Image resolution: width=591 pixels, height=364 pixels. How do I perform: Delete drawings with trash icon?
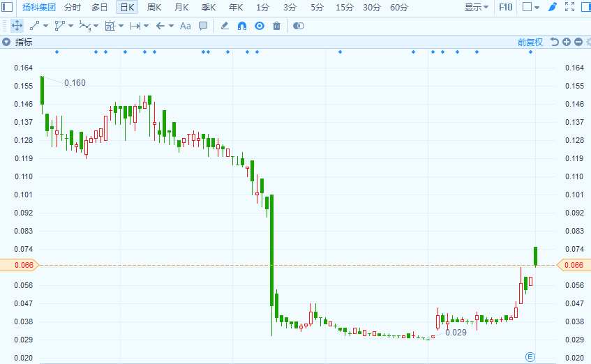276,26
